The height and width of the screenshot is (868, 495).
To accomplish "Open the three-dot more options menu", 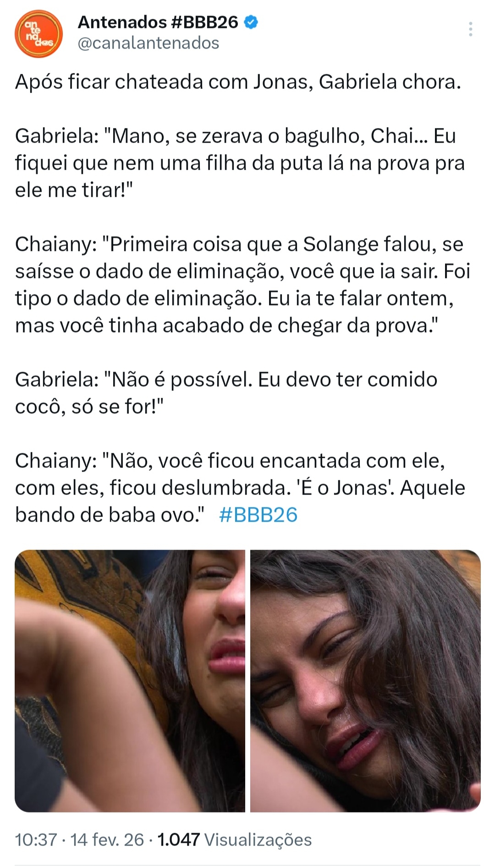I will [471, 29].
